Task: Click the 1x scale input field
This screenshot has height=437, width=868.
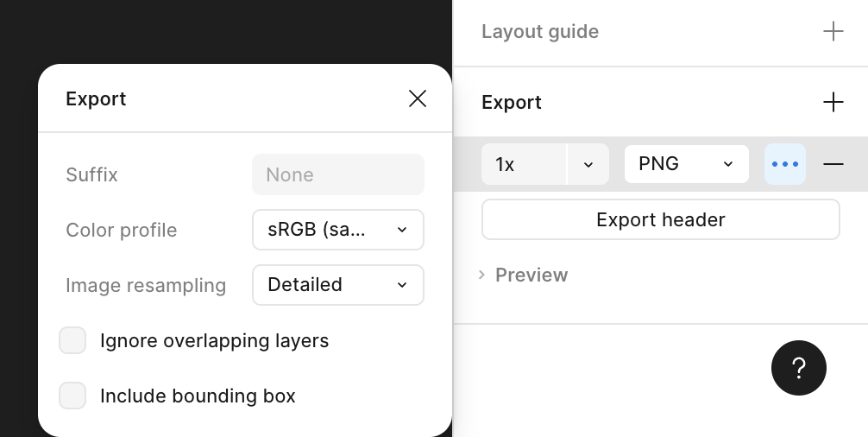Action: (523, 164)
